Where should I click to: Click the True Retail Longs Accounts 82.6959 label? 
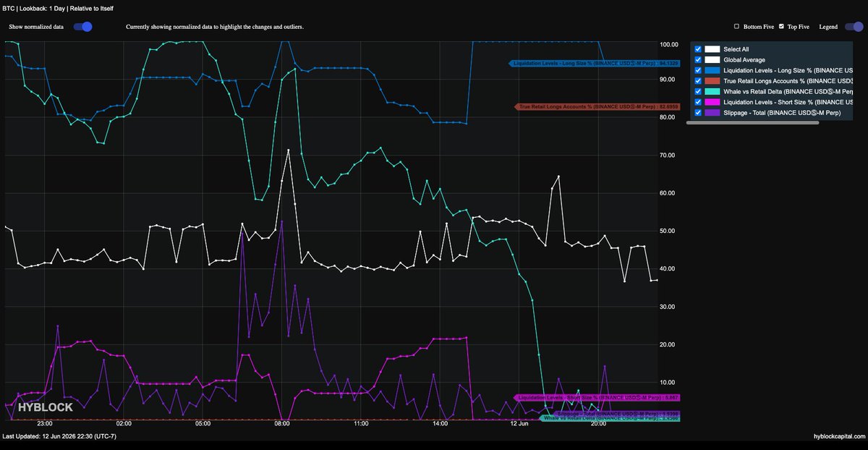597,107
